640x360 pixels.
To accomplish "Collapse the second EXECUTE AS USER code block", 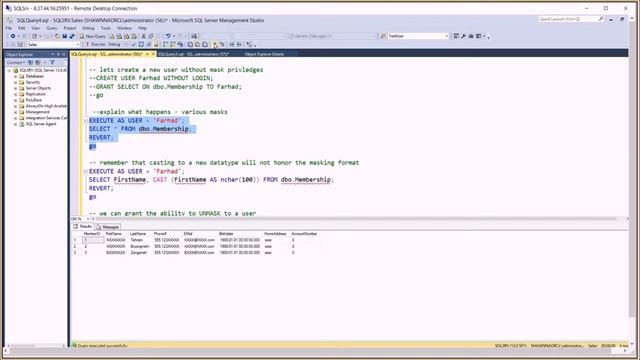I will click(86, 171).
